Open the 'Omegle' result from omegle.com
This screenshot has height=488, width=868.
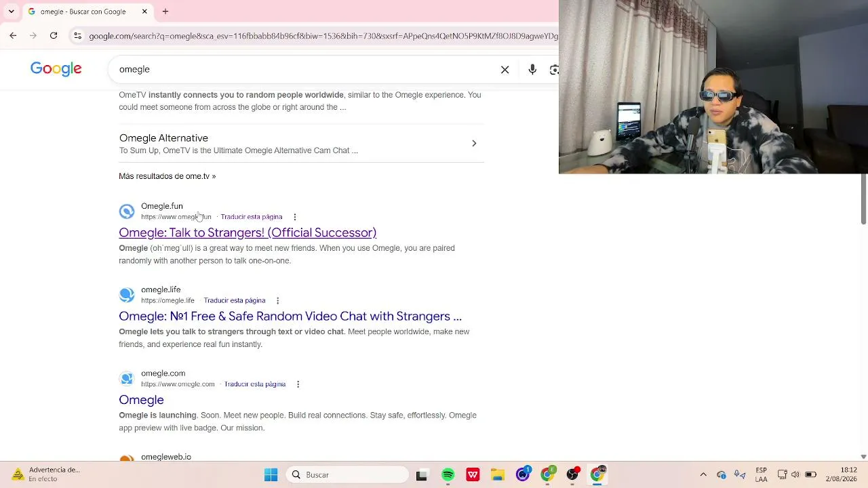141,400
